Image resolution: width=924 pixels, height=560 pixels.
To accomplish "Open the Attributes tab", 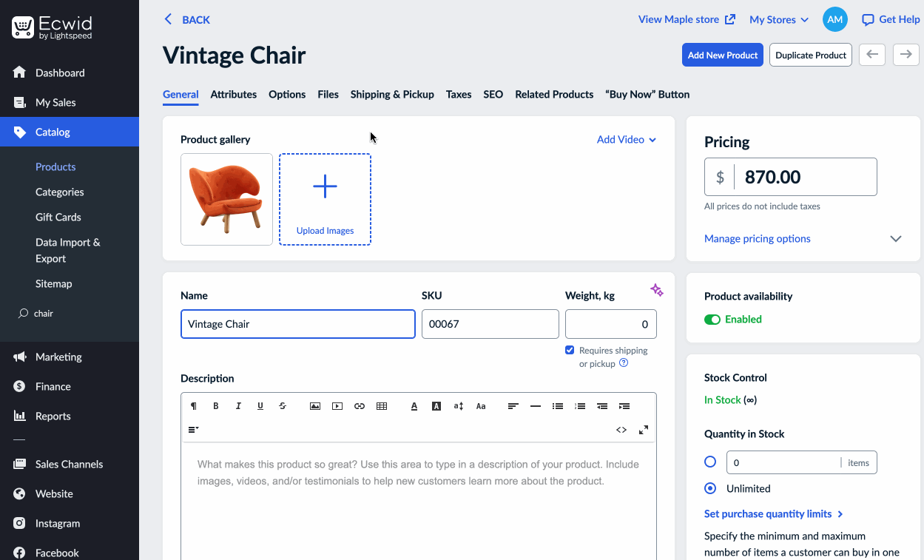I will 234,95.
